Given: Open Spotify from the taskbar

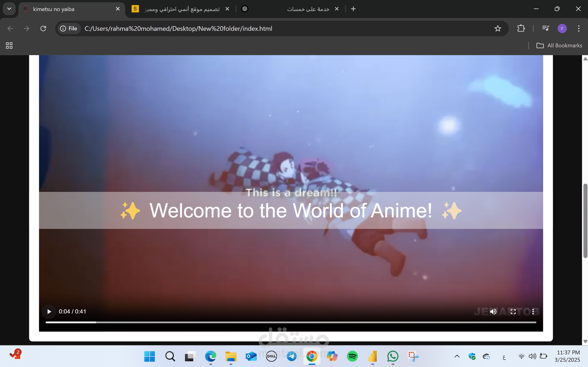Looking at the screenshot, I should (x=352, y=356).
